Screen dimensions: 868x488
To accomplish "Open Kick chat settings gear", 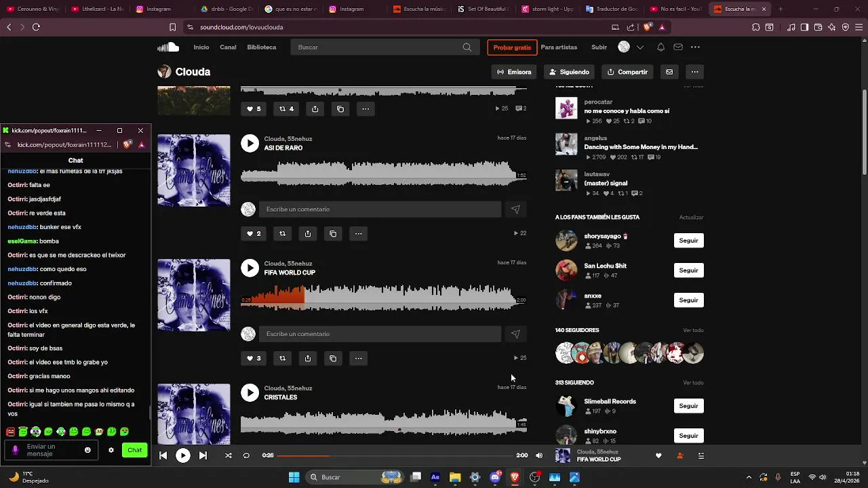I will 111,450.
